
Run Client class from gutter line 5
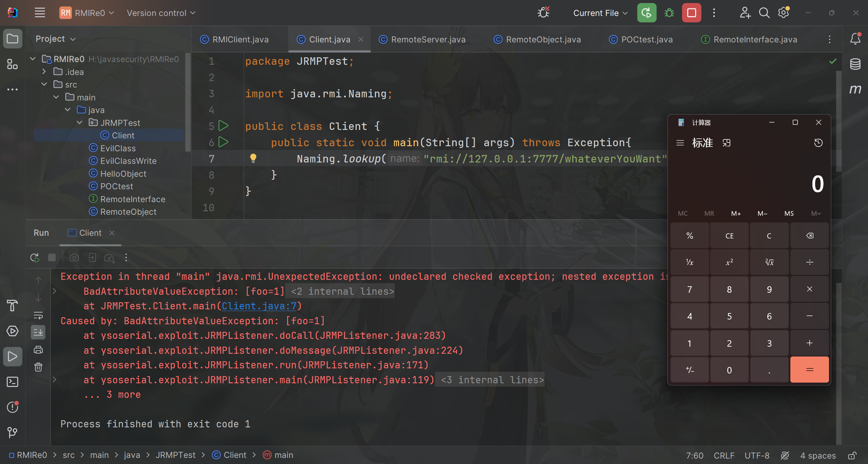click(x=223, y=126)
